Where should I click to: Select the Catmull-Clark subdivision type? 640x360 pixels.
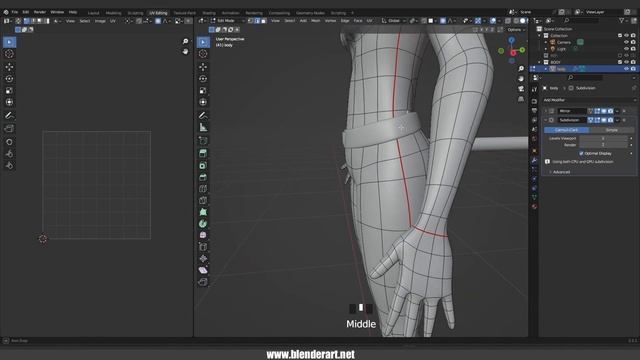click(x=567, y=130)
